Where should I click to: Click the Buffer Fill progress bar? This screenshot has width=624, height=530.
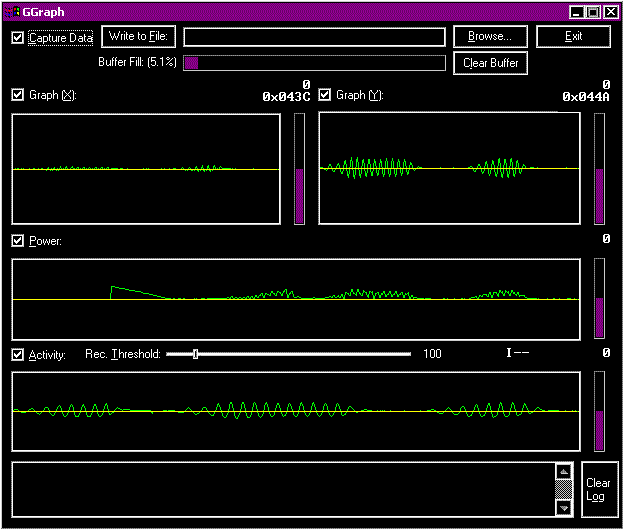coord(314,63)
